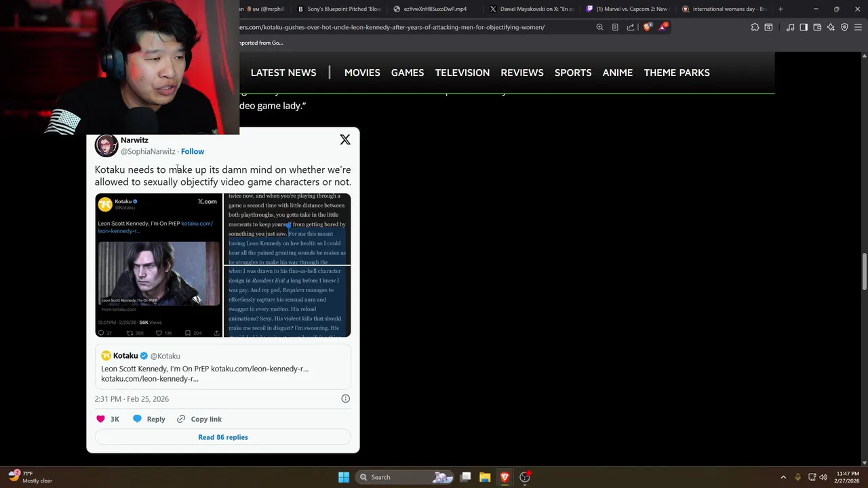This screenshot has width=868, height=488.
Task: Click the tweet info circle icon
Action: coord(345,399)
